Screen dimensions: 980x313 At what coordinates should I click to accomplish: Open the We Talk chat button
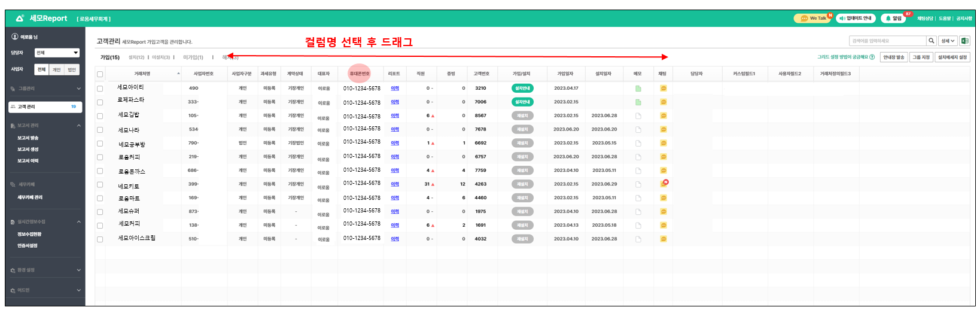click(x=812, y=19)
